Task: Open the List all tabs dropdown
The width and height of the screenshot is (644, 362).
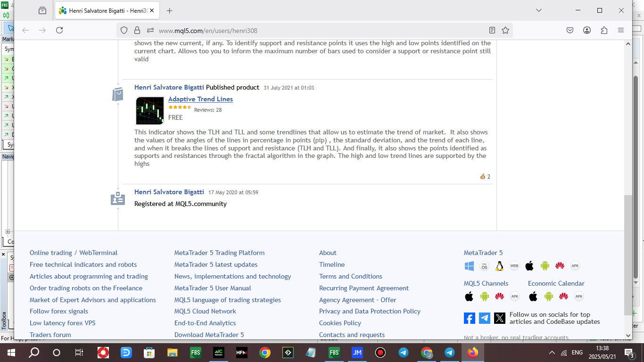Action: pos(539,10)
